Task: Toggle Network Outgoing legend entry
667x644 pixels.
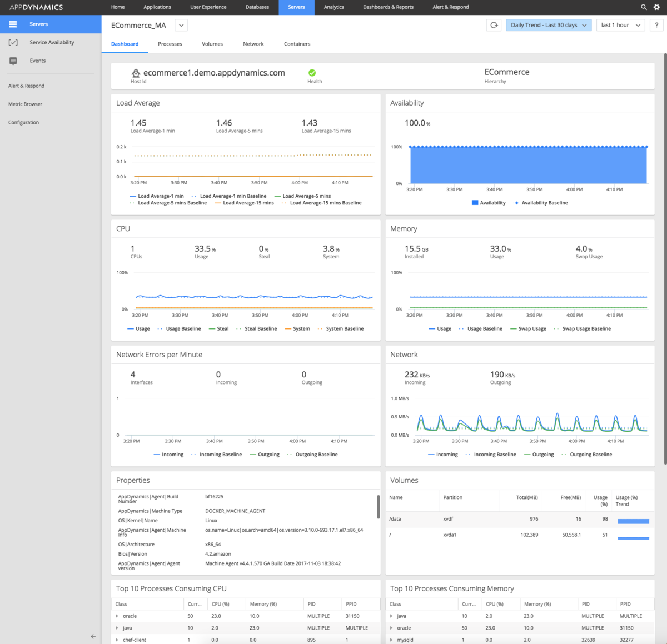Action: (x=539, y=455)
